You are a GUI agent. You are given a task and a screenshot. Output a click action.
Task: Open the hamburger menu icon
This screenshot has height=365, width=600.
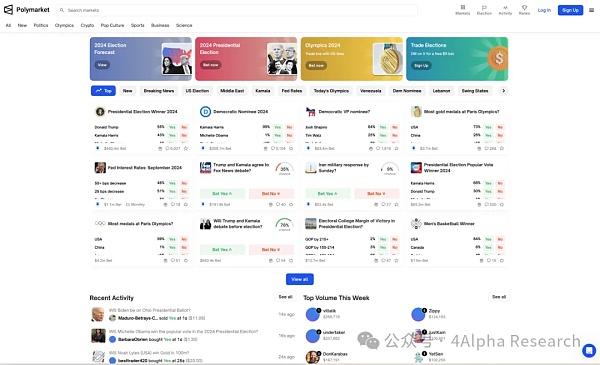[592, 10]
